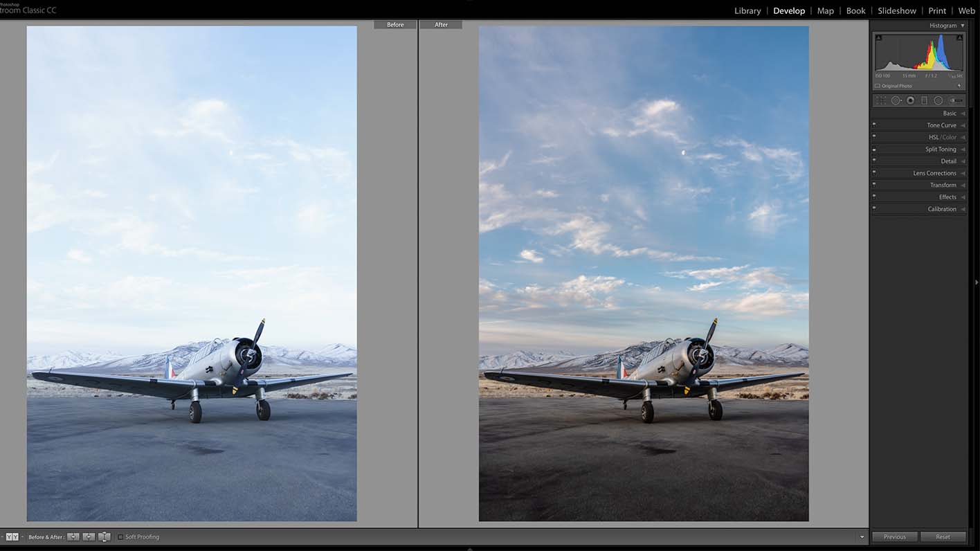The height and width of the screenshot is (551, 980).
Task: Click the Previous button
Action: (894, 536)
